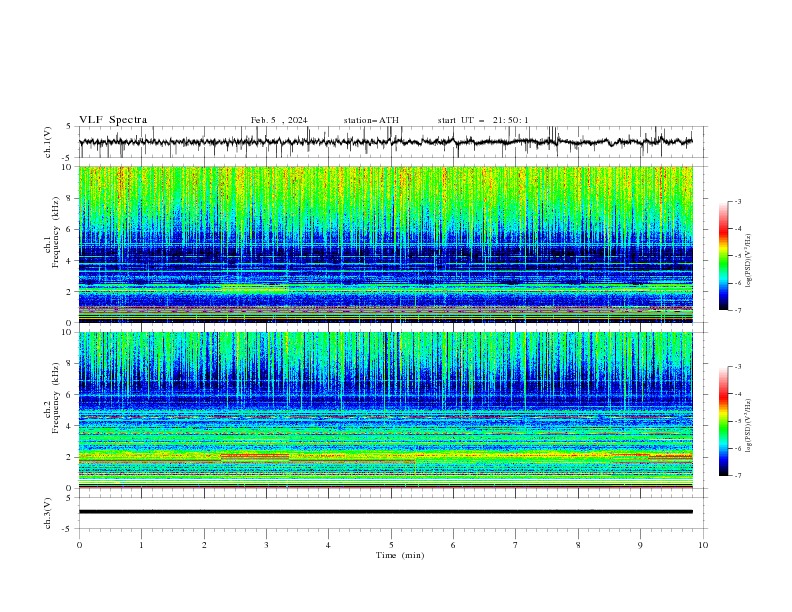This screenshot has height=612, width=792.
Task: Click the 'station=ATH' header label
Action: click(371, 120)
